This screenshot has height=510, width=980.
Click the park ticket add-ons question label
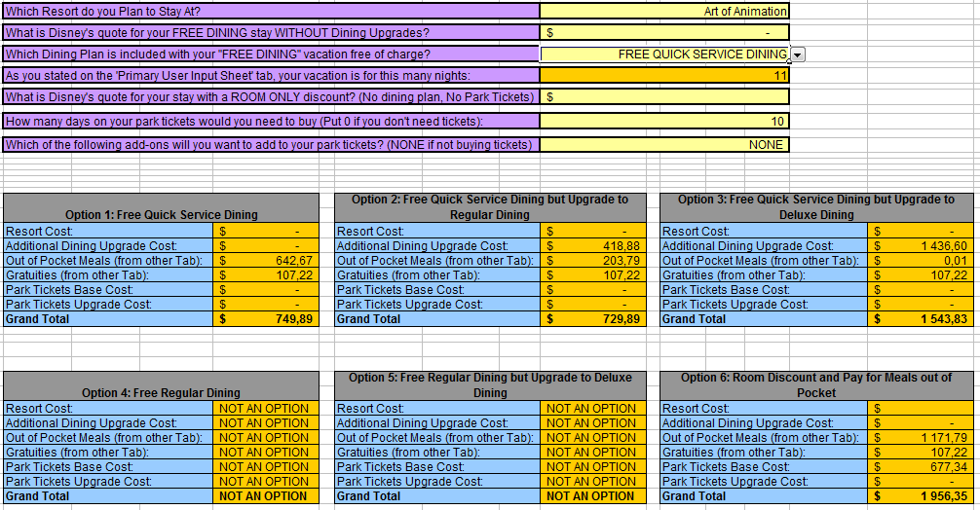tap(271, 145)
